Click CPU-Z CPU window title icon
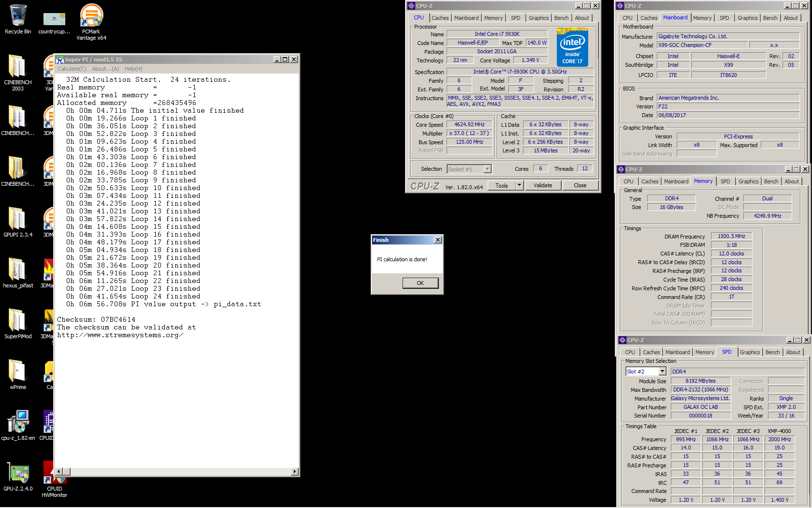812x508 pixels. 411,6
